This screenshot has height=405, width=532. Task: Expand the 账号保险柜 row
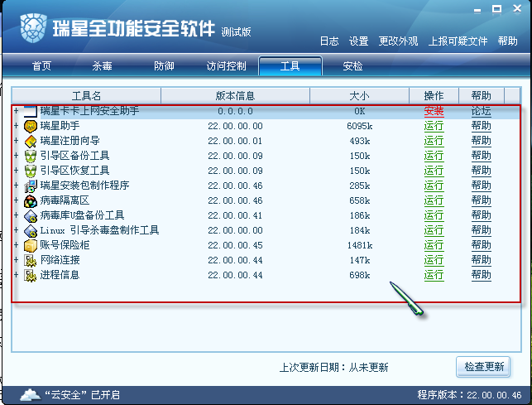(x=16, y=244)
